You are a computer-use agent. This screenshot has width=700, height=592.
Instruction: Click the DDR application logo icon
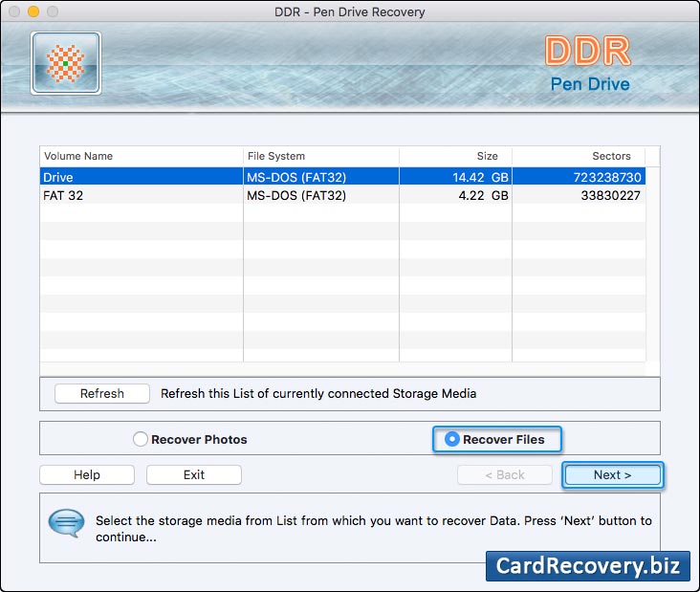(66, 63)
